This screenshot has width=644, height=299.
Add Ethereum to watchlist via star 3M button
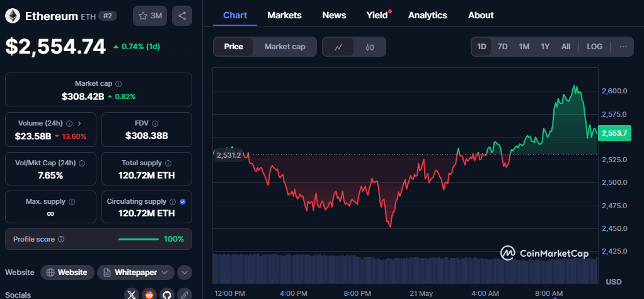coord(151,16)
